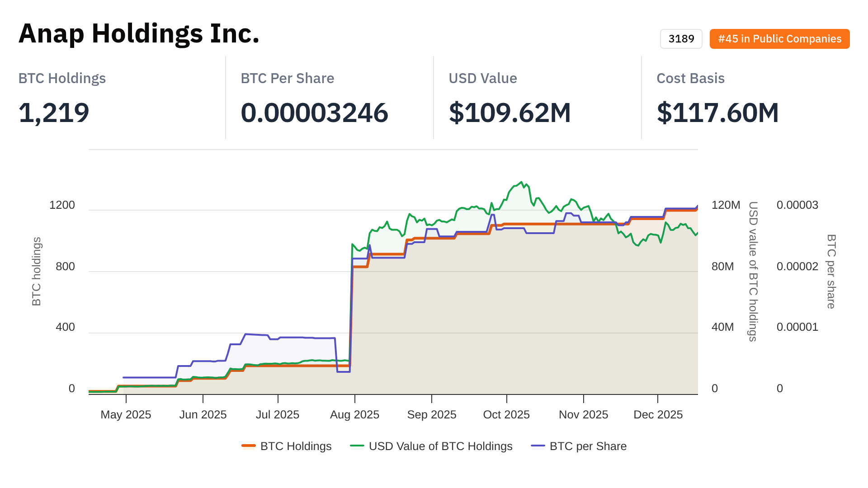Click the purple BTC per Share swatch

coord(538,446)
